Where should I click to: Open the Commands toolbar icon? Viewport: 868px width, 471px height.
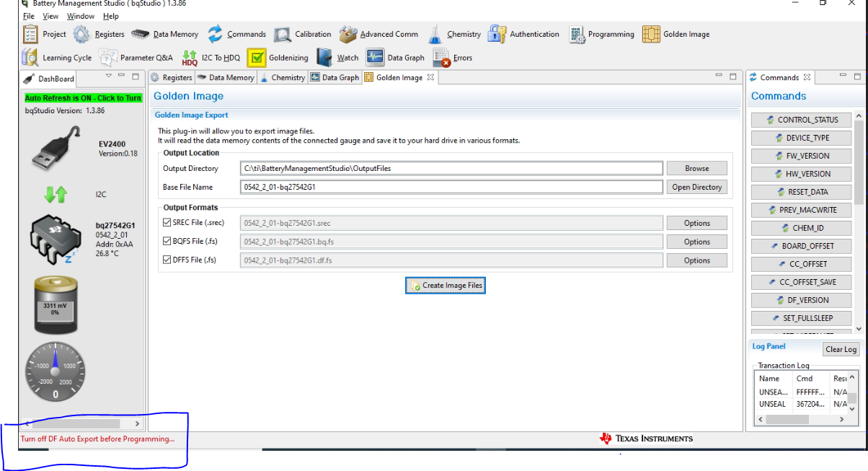[x=216, y=34]
